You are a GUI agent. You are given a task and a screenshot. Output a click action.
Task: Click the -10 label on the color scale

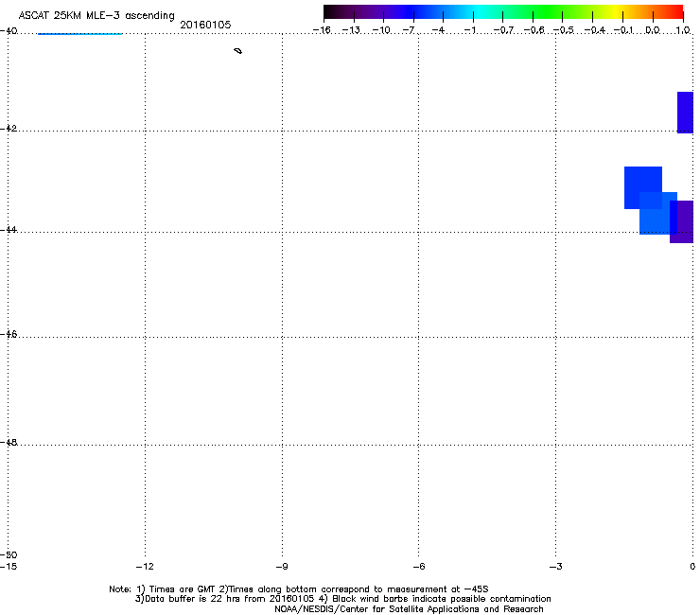point(381,30)
